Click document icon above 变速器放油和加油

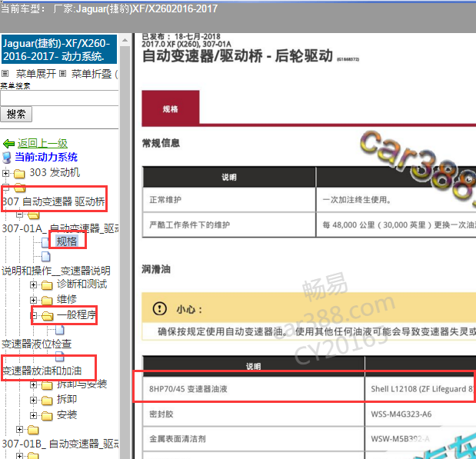[x=60, y=357]
